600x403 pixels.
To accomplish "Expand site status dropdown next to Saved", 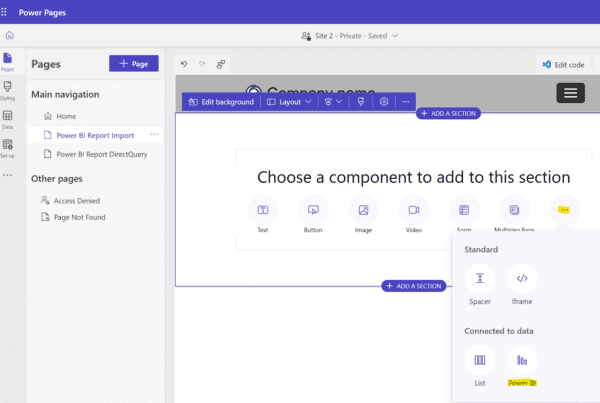I will coord(395,36).
